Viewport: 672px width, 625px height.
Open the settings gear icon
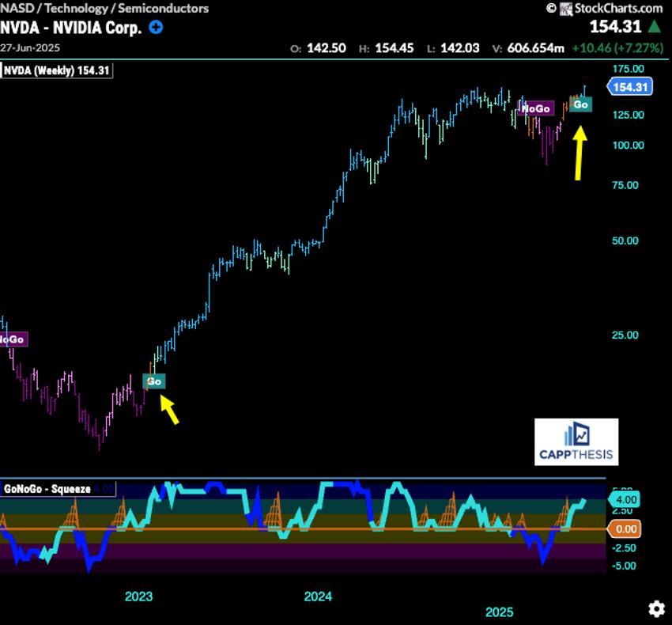click(x=656, y=608)
